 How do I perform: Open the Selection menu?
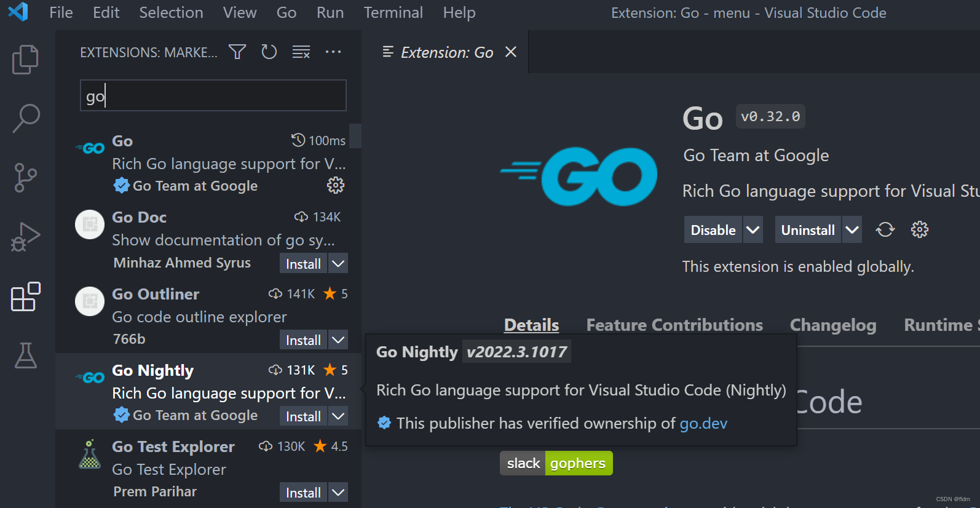[171, 12]
